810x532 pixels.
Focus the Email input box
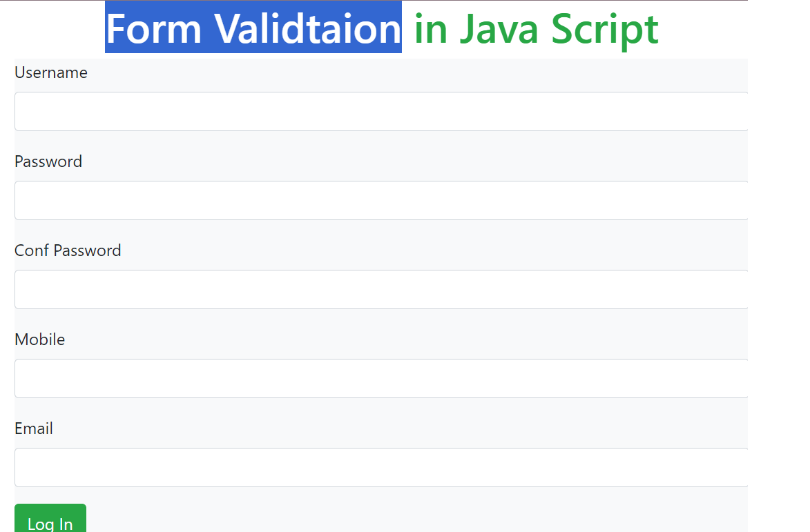click(380, 467)
